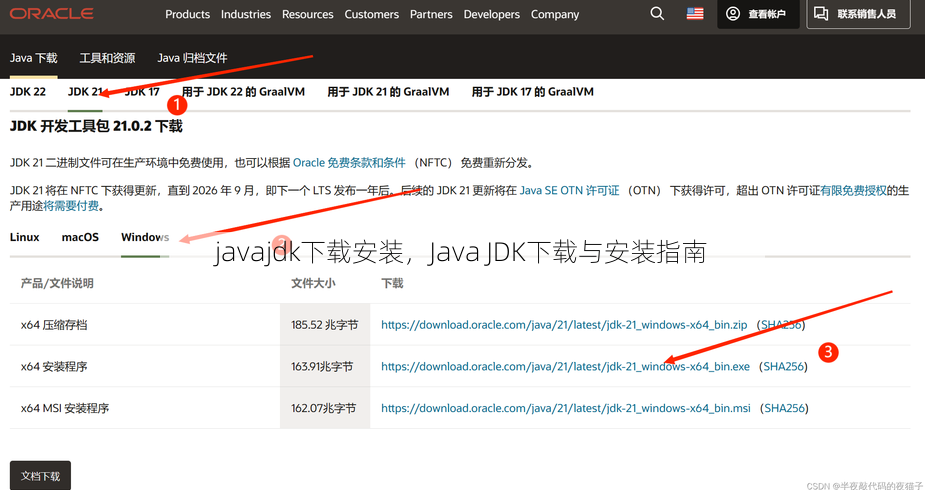Click the 185.52 兆字节 size cell
Image resolution: width=925 pixels, height=490 pixels.
[324, 325]
